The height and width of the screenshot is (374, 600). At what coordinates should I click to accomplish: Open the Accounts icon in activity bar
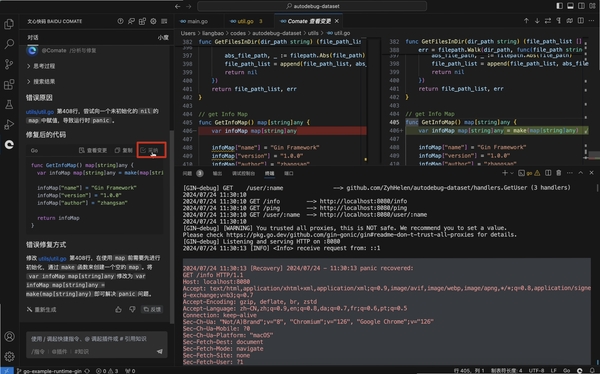coord(9,336)
